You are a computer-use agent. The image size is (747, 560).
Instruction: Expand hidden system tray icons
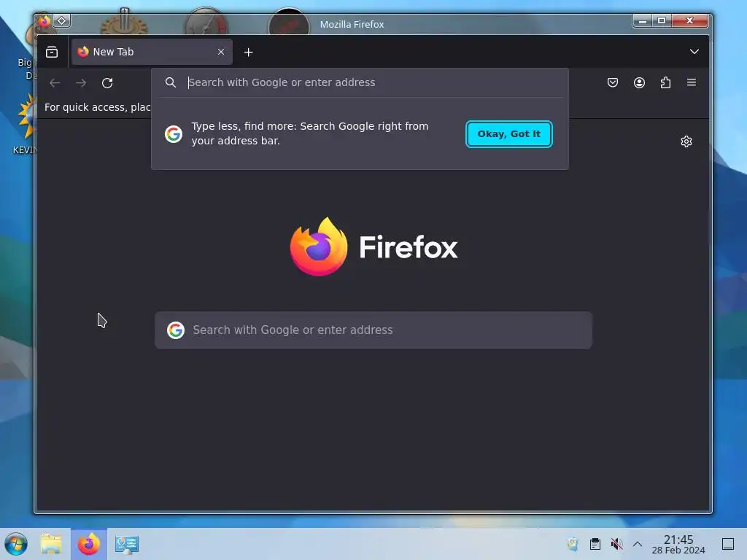pyautogui.click(x=638, y=544)
